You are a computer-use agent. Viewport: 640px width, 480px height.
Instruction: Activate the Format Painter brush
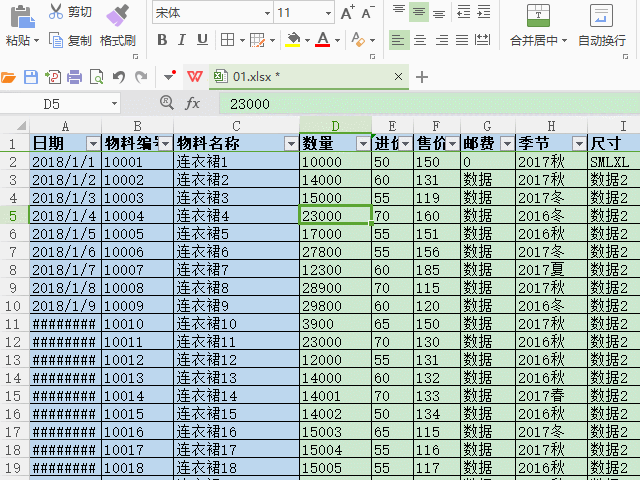118,15
